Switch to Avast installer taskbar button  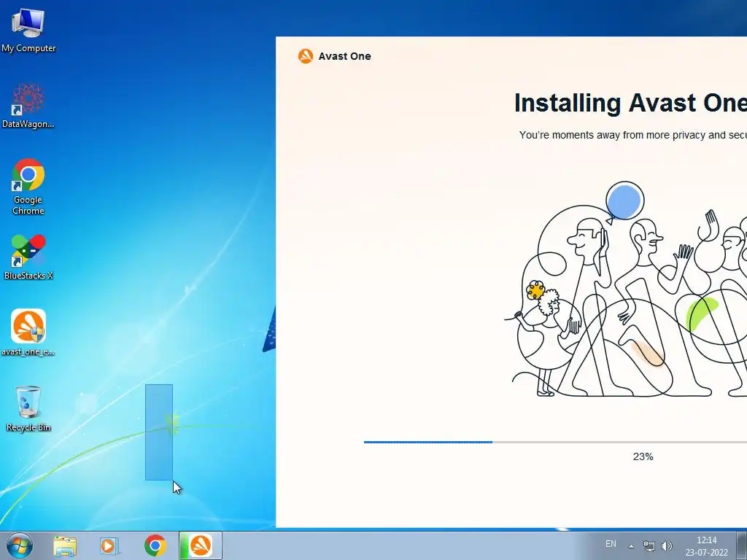point(200,545)
